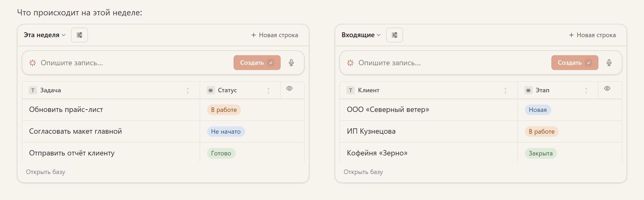Click the select type icon beside Этап
The image size is (644, 200).
pyautogui.click(x=528, y=90)
